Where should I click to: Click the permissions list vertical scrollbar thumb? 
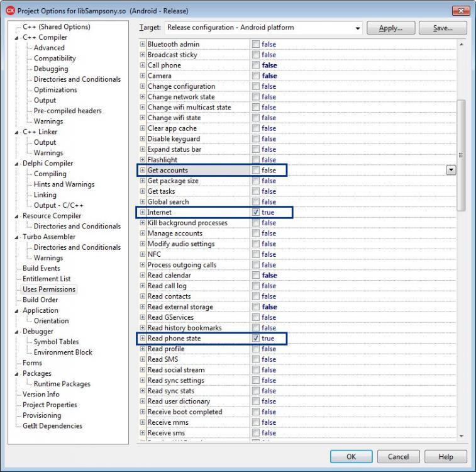[x=461, y=155]
